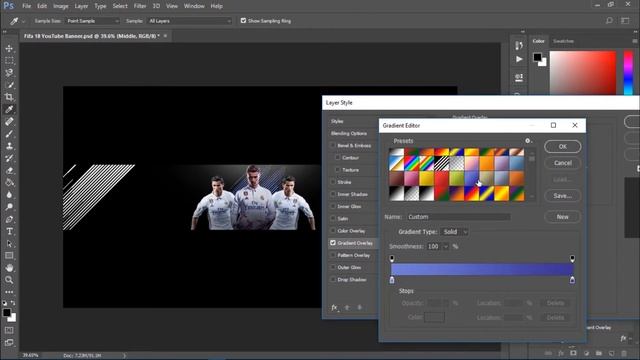Select the Eyedropper tool in toolbar

[x=9, y=109]
